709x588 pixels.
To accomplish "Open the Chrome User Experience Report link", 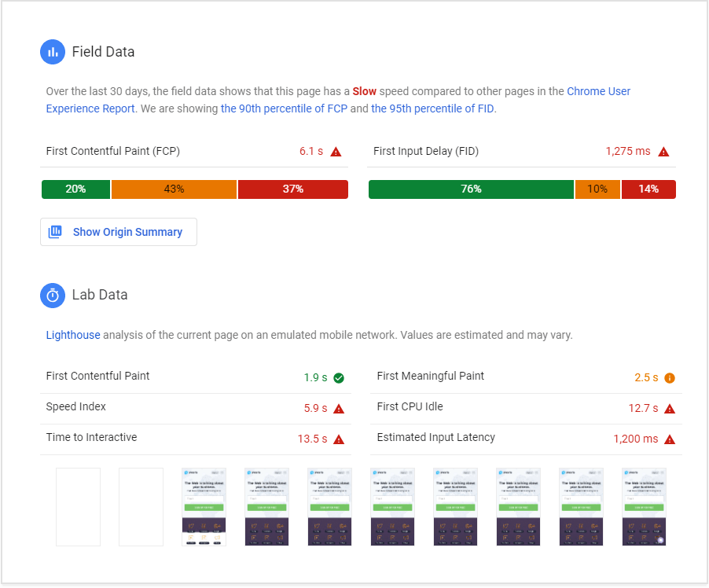I will (598, 91).
